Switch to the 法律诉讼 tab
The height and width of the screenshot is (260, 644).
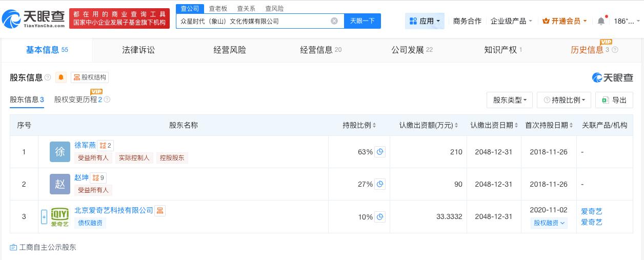pyautogui.click(x=138, y=50)
